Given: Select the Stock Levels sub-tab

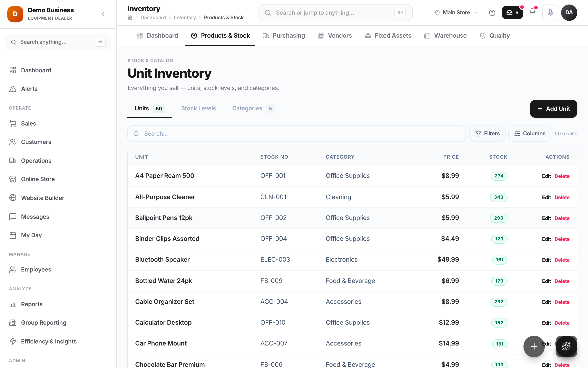Looking at the screenshot, I should point(198,109).
